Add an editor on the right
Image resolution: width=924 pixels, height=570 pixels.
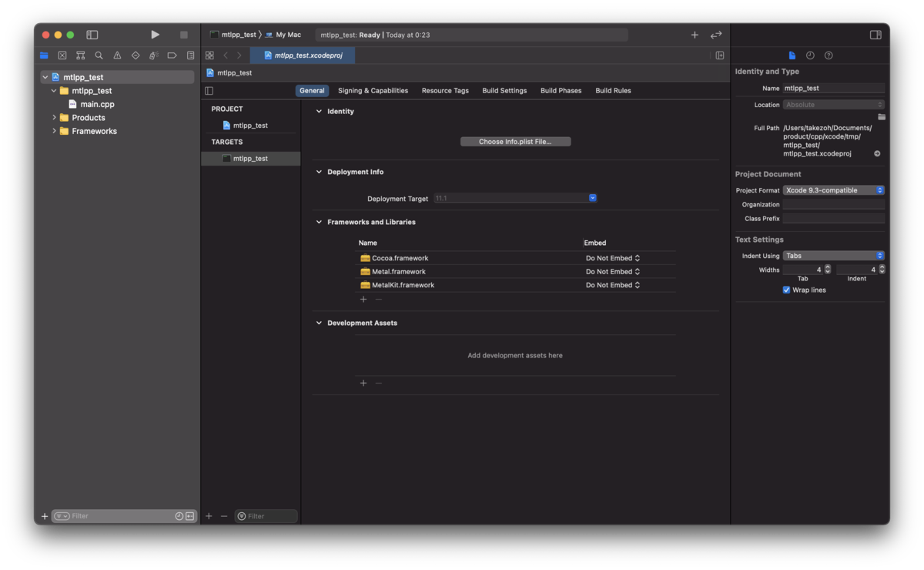720,55
